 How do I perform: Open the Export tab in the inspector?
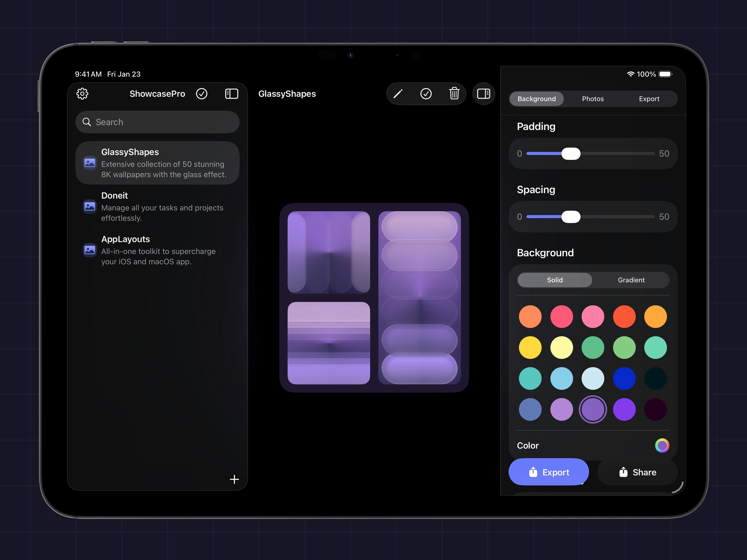coord(649,98)
